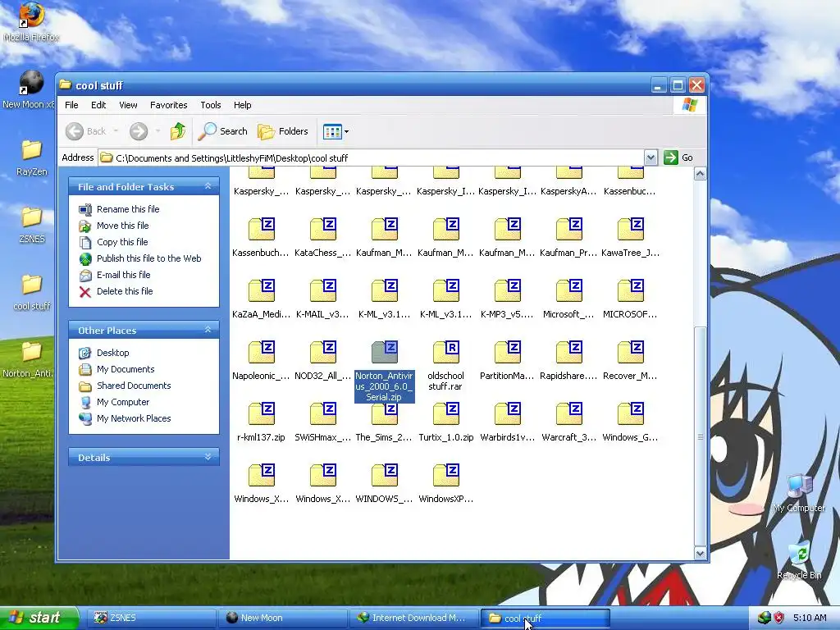Click the scrollbar up arrow
Viewport: 840px width, 630px height.
coord(700,174)
